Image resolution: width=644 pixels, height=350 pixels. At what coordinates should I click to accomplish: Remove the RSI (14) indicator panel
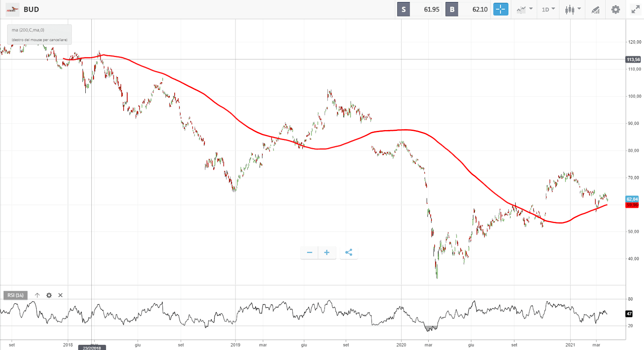[x=60, y=295]
